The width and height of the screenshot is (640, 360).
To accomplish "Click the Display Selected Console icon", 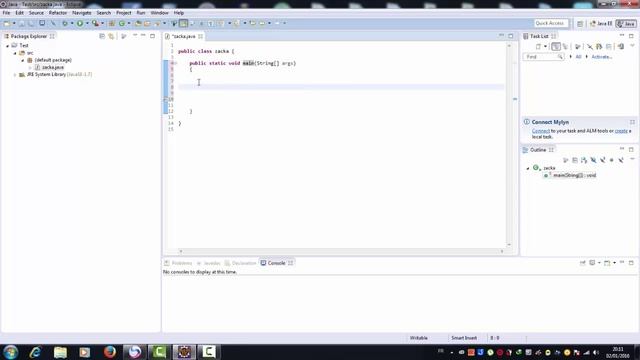I will coord(592,263).
